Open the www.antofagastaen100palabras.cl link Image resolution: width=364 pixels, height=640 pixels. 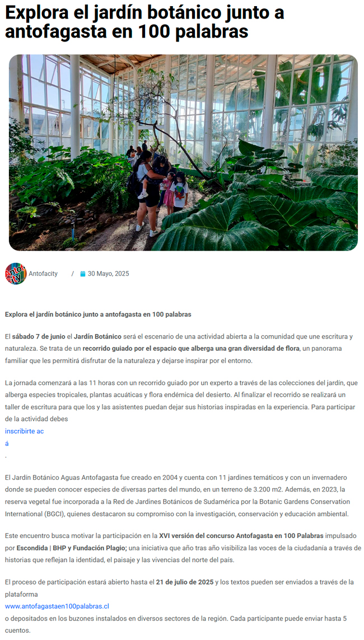57,606
